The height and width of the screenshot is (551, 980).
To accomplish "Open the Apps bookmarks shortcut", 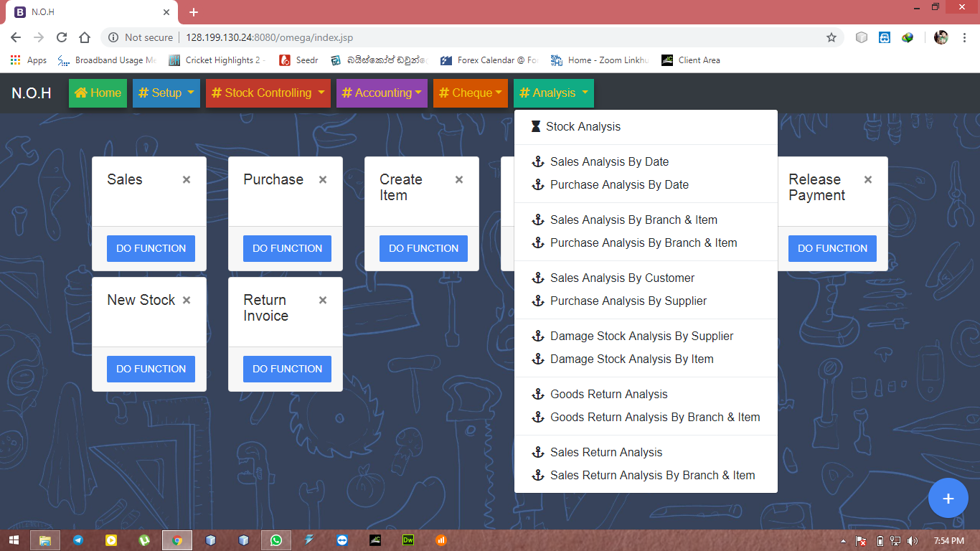I will (29, 60).
